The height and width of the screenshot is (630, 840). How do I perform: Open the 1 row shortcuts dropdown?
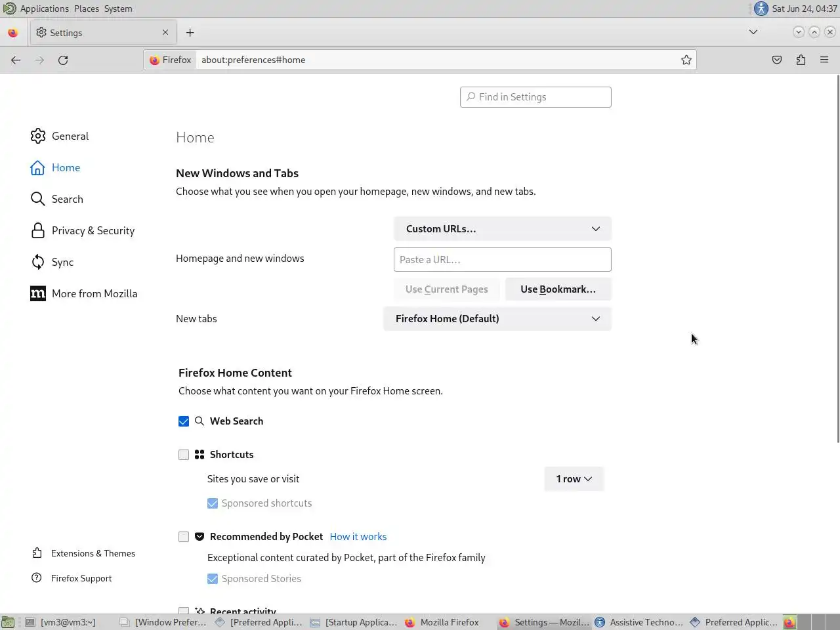574,478
